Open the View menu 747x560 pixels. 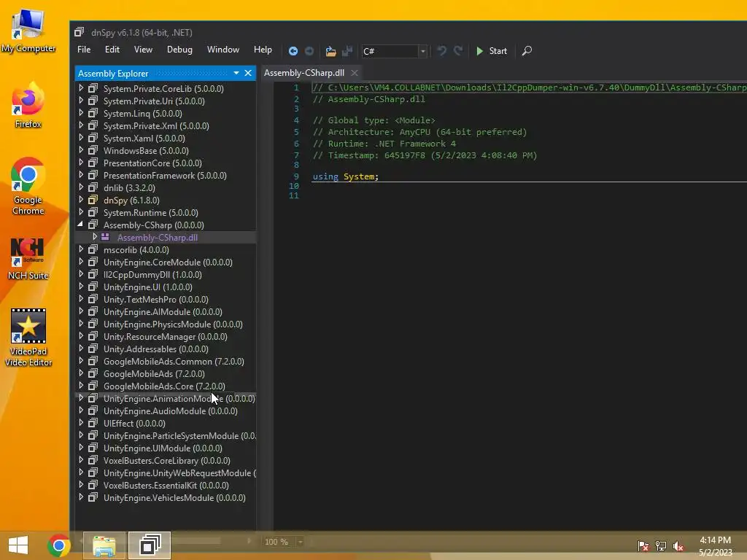[143, 50]
